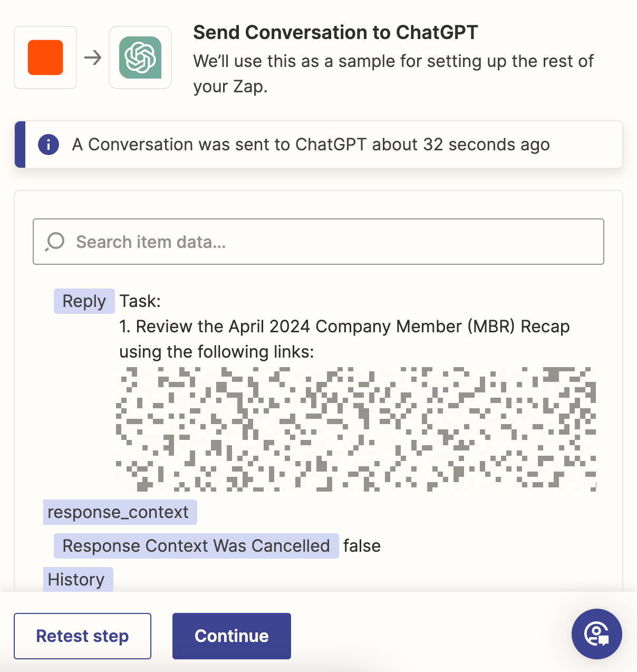Click the orange trigger app icon
The width and height of the screenshot is (637, 672).
(45, 57)
